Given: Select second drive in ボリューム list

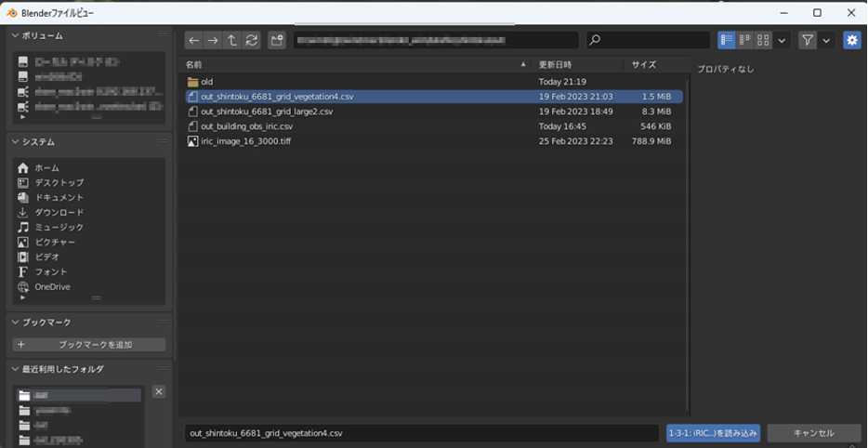Looking at the screenshot, I should click(88, 76).
